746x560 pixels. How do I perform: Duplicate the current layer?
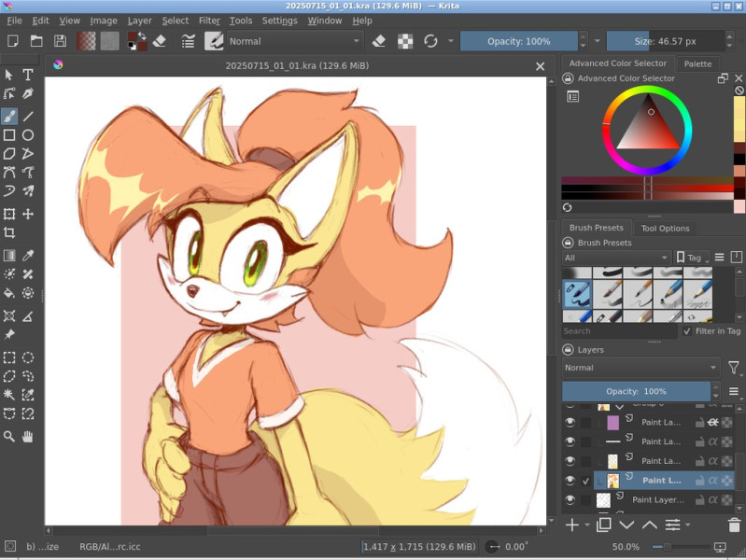pyautogui.click(x=604, y=525)
